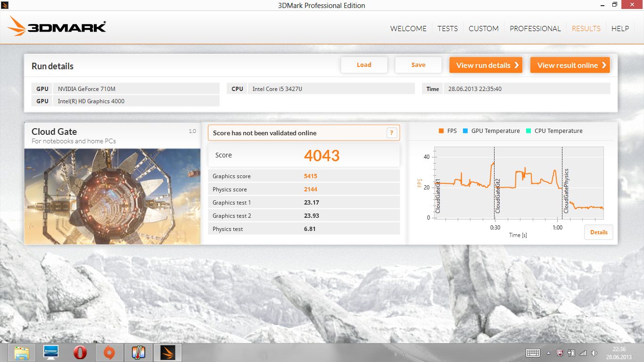Switch to the CUSTOM tab
This screenshot has height=362, width=644.
point(483,28)
